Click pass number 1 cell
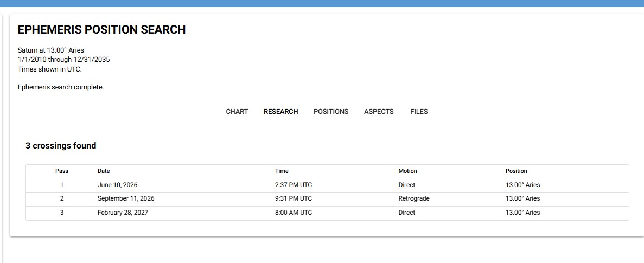644x263 pixels. 62,185
